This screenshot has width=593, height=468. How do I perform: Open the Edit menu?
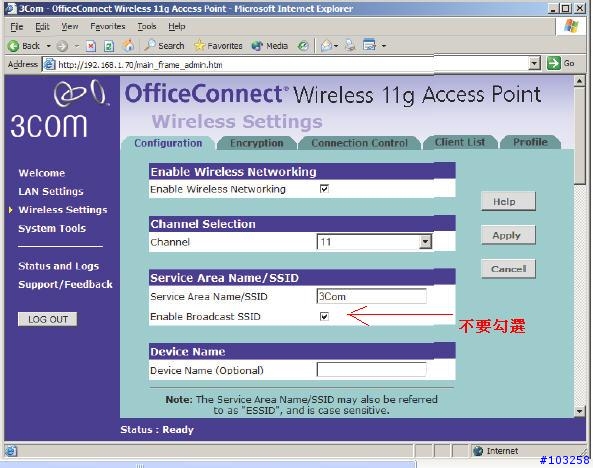(42, 26)
